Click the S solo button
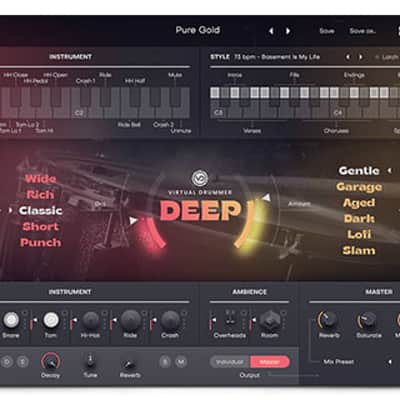 (165, 361)
